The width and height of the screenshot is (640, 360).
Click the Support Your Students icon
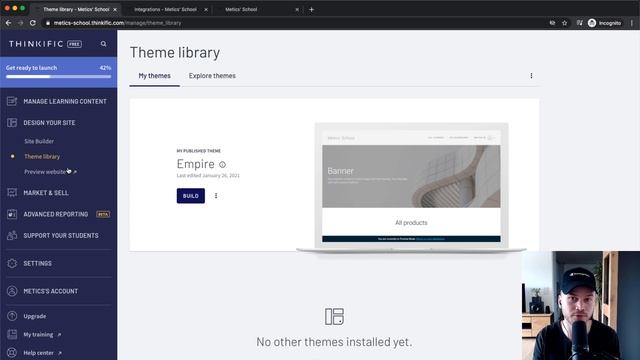point(12,235)
